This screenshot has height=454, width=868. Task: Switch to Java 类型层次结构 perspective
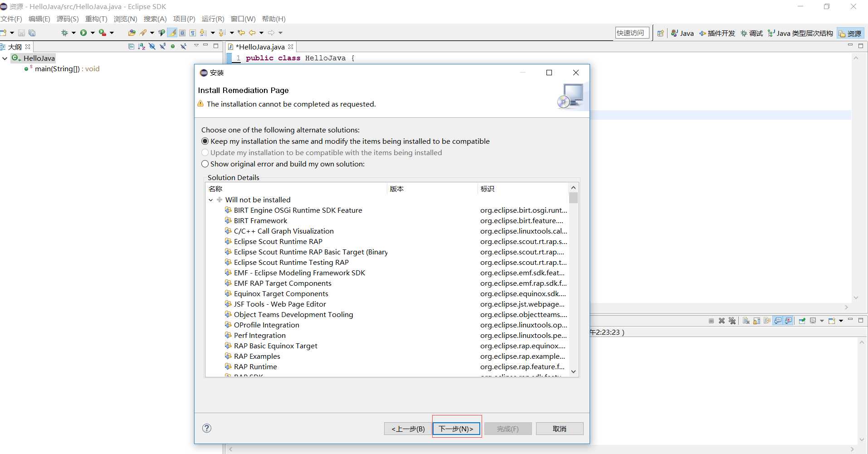(x=800, y=33)
